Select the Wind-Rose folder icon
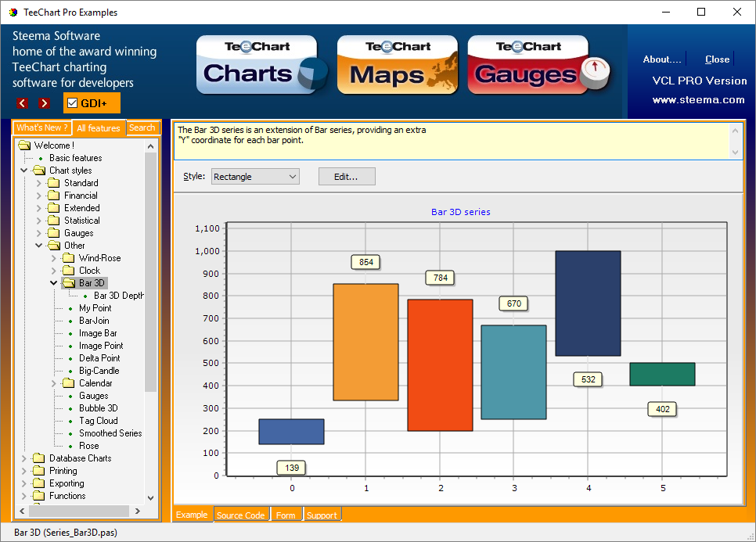Image resolution: width=756 pixels, height=542 pixels. click(68, 258)
